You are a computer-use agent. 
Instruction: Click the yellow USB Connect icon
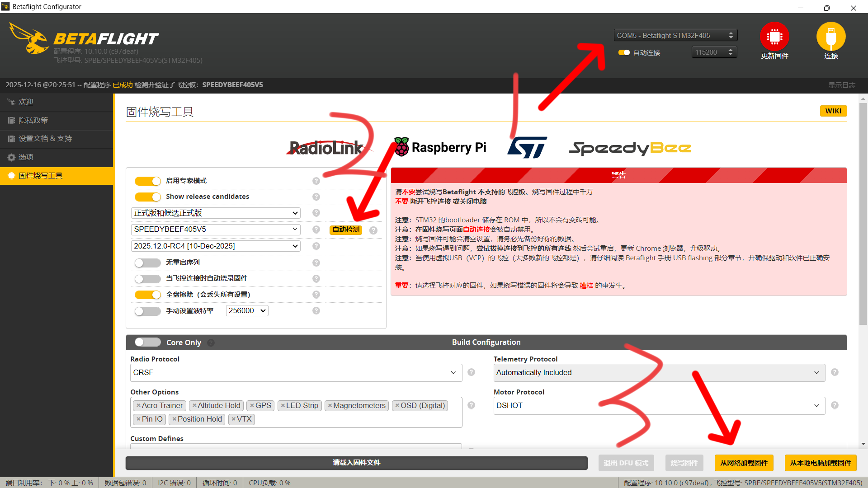(x=830, y=37)
